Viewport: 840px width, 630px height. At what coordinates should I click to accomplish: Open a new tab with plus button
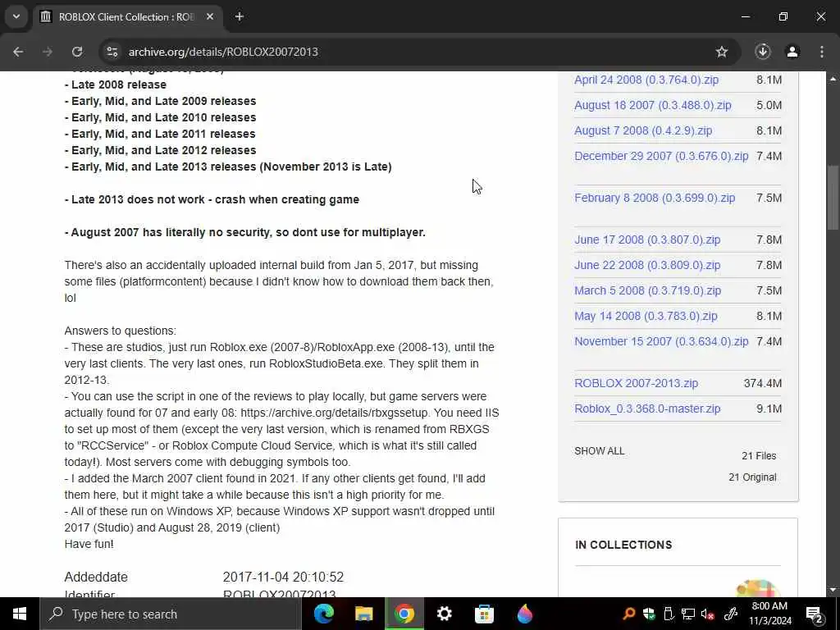(x=240, y=16)
